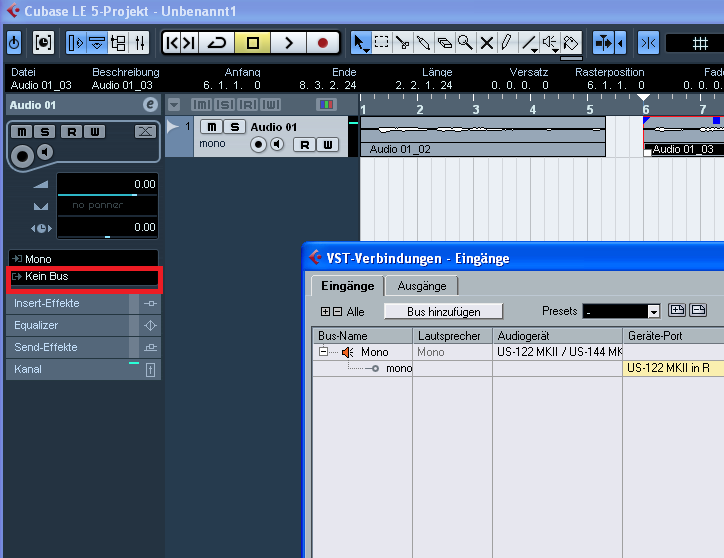Select the Glue tool
724x558 pixels.
pyautogui.click(x=423, y=43)
